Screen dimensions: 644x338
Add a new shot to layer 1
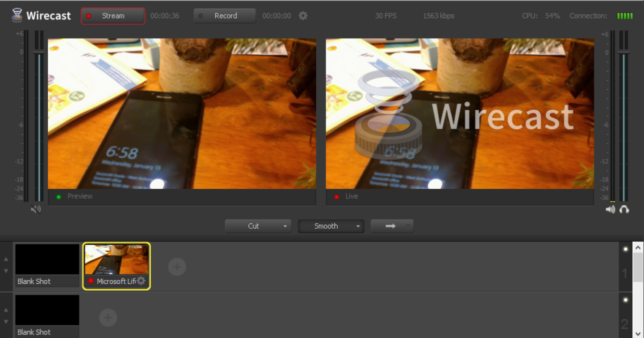click(177, 267)
